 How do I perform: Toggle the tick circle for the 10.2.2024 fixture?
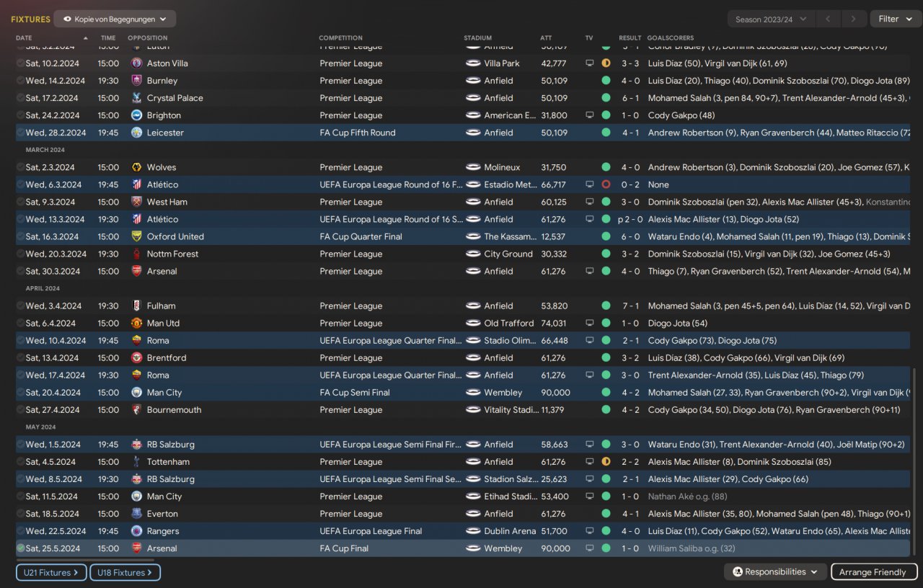(x=20, y=63)
